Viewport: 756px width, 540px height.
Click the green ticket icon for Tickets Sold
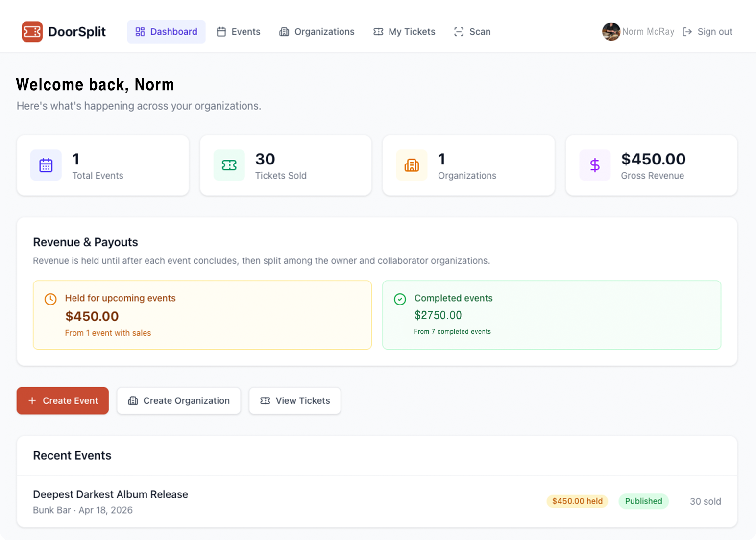point(229,165)
